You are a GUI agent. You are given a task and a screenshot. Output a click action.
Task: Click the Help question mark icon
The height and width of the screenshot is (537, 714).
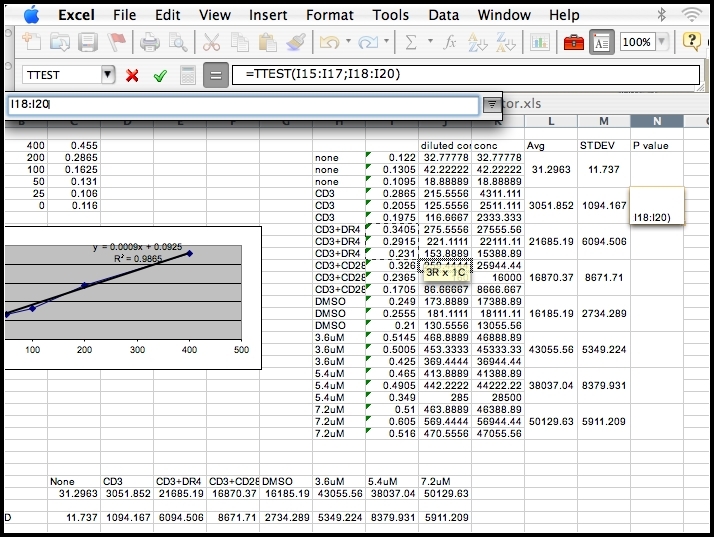click(x=691, y=42)
